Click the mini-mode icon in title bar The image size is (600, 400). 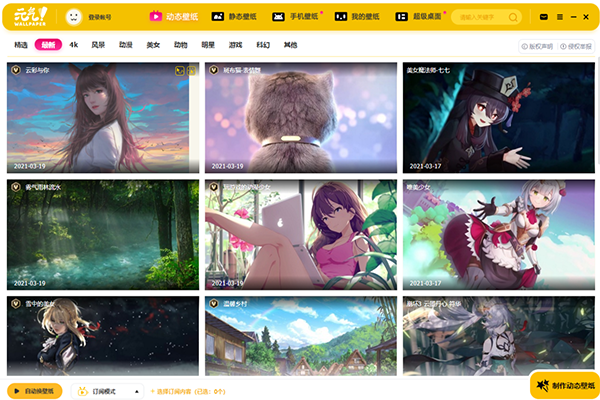543,17
